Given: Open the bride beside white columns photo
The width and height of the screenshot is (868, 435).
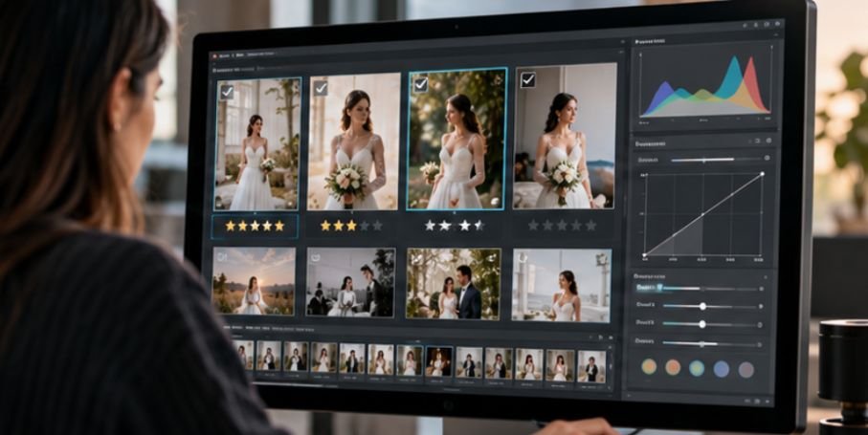Looking at the screenshot, I should 562,285.
